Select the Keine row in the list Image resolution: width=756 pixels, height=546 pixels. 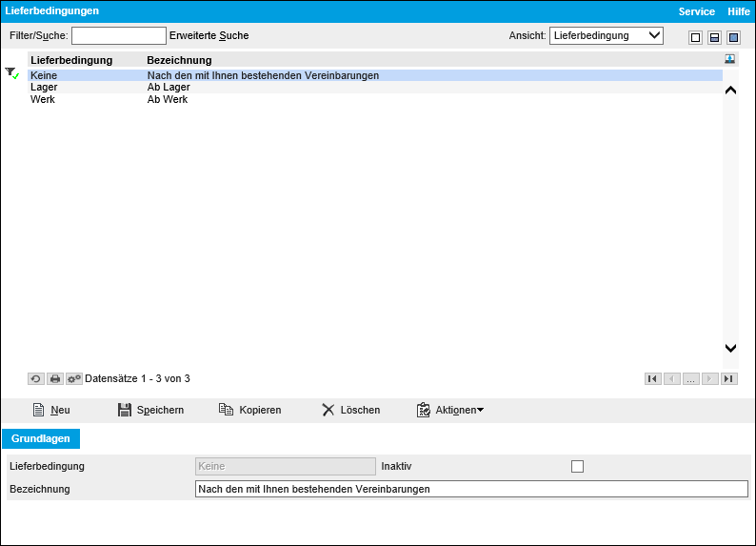point(375,75)
